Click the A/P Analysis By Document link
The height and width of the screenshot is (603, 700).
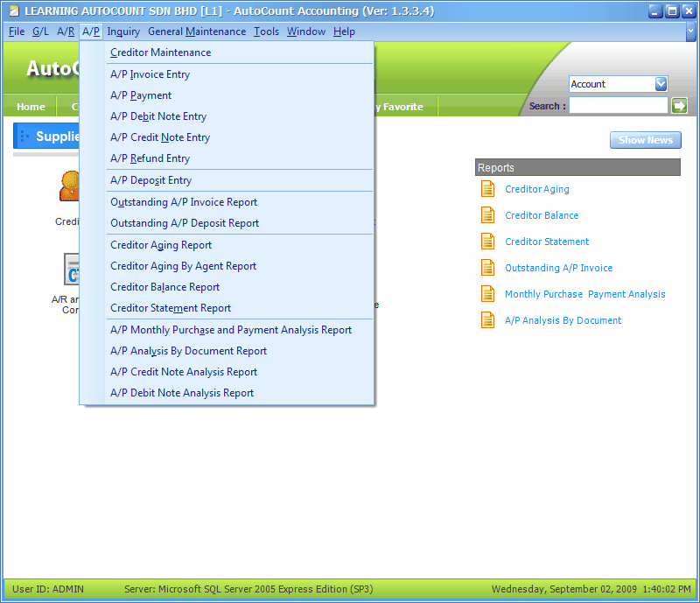point(563,320)
